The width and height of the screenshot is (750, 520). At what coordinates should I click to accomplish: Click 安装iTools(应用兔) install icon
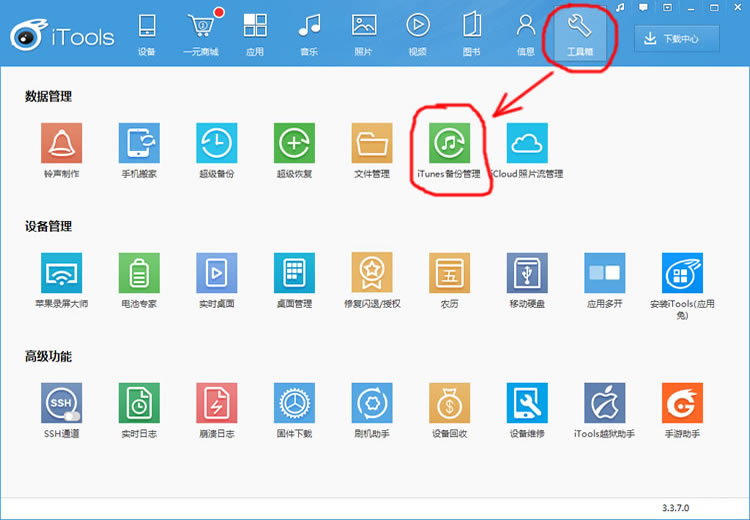682,273
